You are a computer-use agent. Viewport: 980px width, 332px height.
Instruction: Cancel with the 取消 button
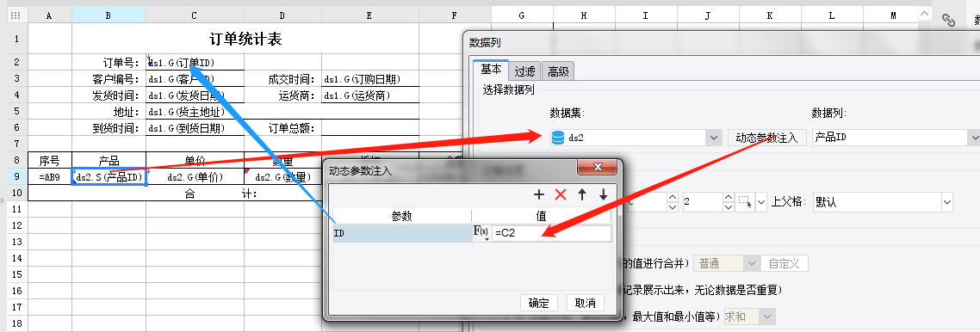coord(586,304)
